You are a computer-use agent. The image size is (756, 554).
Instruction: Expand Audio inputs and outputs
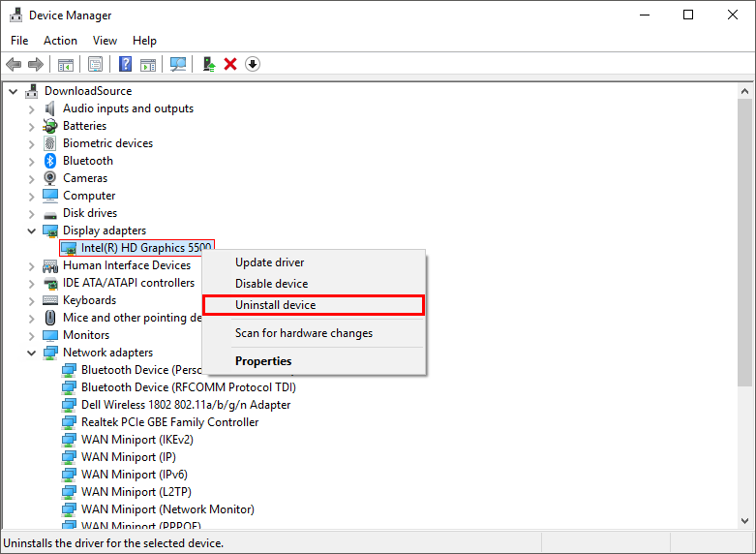pos(32,109)
